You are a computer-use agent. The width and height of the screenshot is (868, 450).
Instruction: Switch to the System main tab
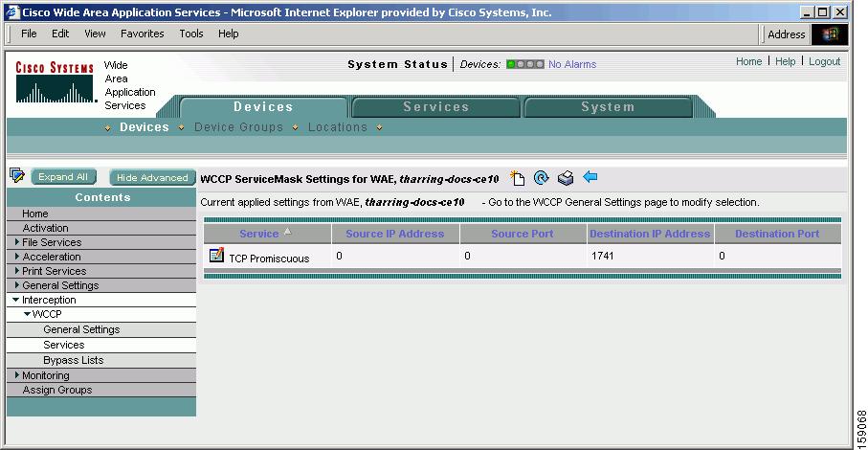(608, 107)
